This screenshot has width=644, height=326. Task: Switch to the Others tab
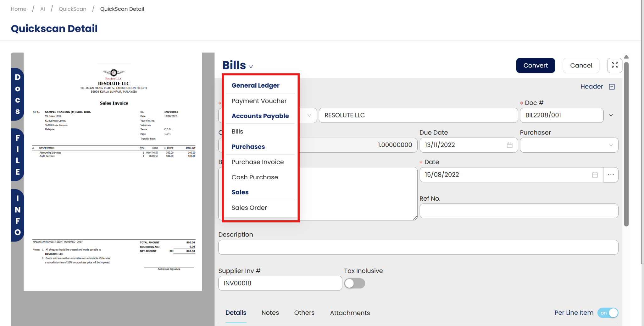304,313
